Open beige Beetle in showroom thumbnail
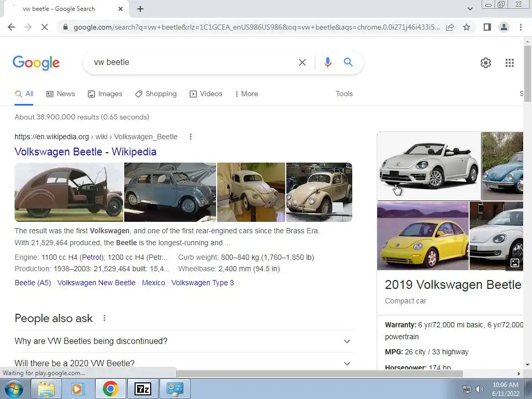This screenshot has height=399, width=532. pyautogui.click(x=320, y=192)
